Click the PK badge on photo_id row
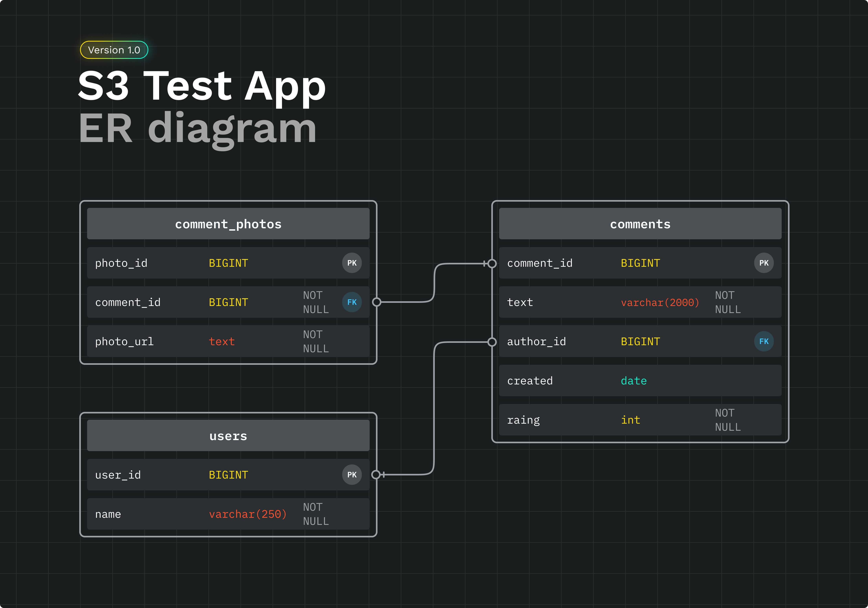Viewport: 868px width, 608px height. (352, 263)
